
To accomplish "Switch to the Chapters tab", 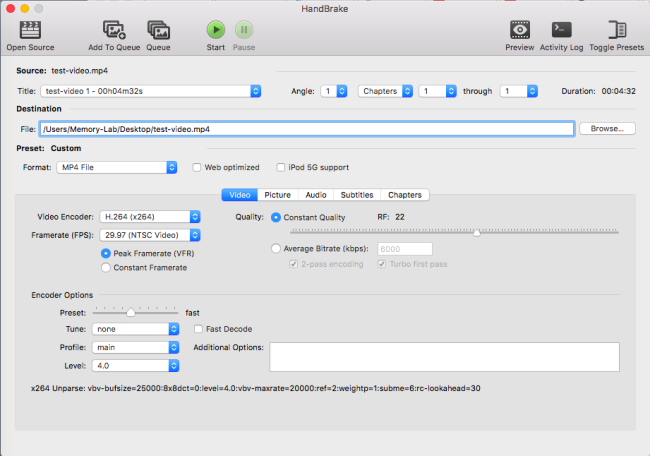I will (405, 195).
